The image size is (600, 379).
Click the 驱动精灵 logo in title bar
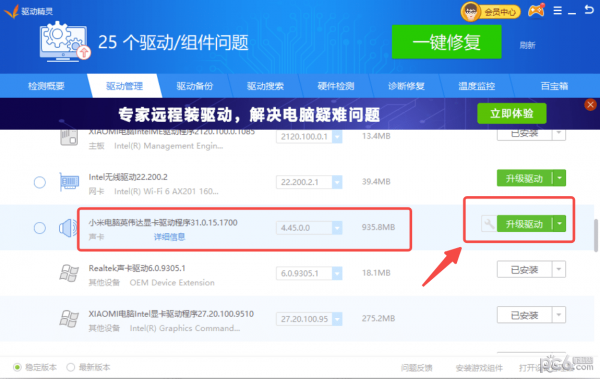(28, 11)
